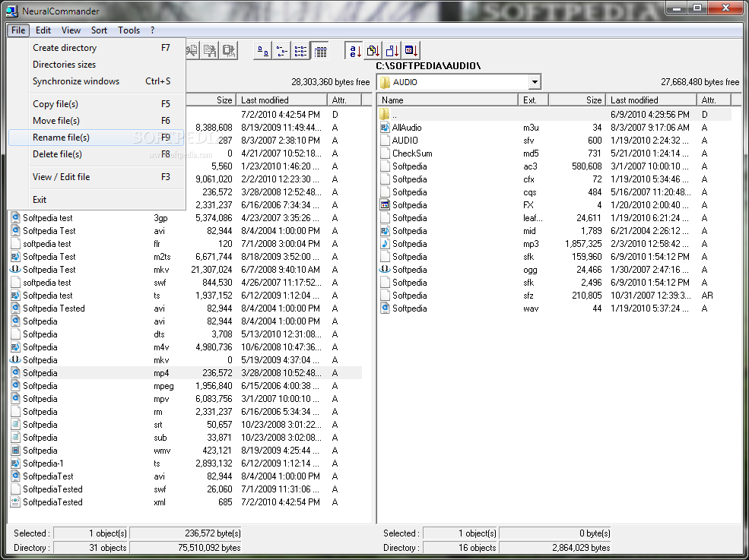Choose Create directory from File menu

click(x=96, y=48)
